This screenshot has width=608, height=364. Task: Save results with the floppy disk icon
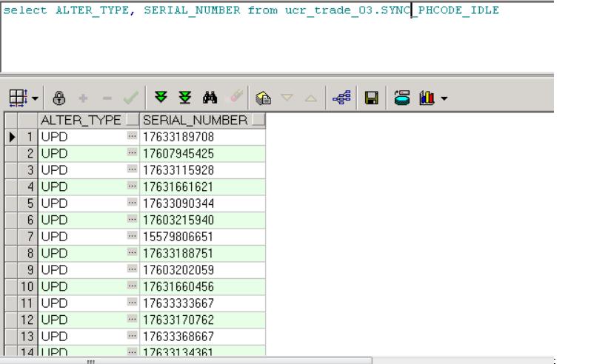click(x=372, y=98)
